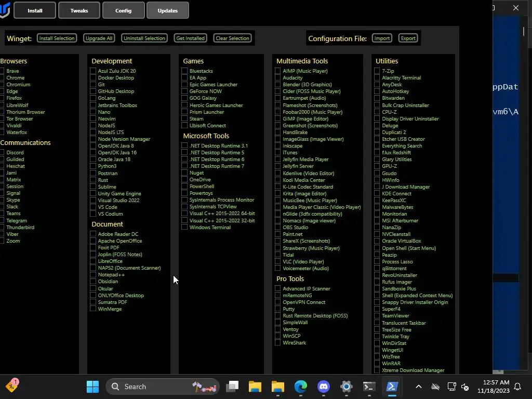
Task: Check the 7-Zip checkbox
Action: click(377, 71)
